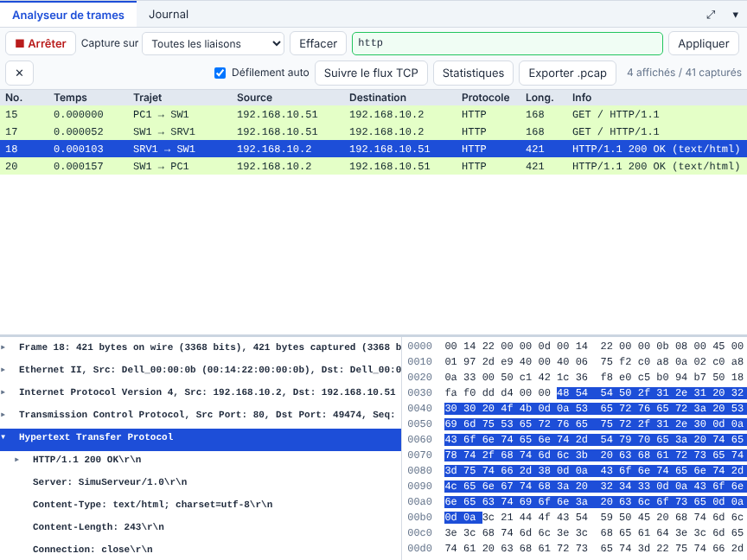This screenshot has height=560, width=747.
Task: Switch to the Journal tab
Action: 169,15
